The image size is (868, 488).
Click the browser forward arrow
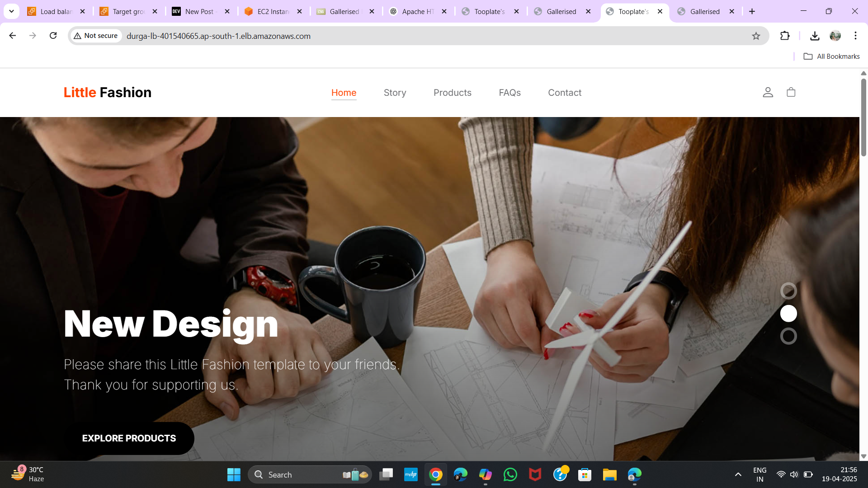pyautogui.click(x=33, y=36)
